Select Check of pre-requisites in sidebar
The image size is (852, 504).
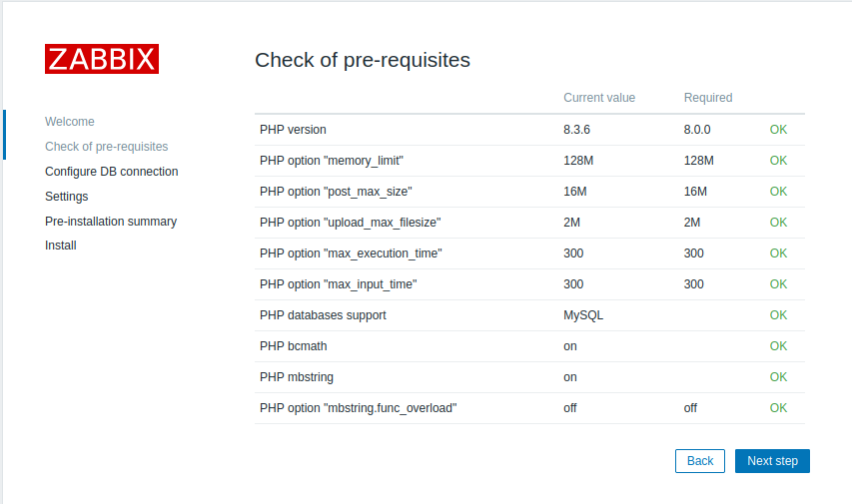(107, 147)
